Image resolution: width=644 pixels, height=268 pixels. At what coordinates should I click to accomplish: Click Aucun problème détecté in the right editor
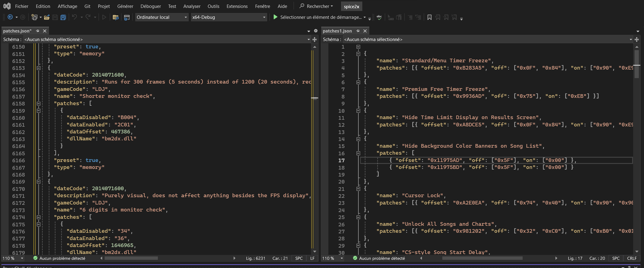382,258
